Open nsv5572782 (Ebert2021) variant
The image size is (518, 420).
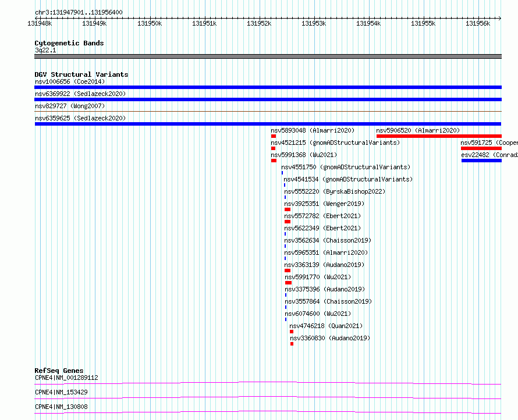[322, 216]
